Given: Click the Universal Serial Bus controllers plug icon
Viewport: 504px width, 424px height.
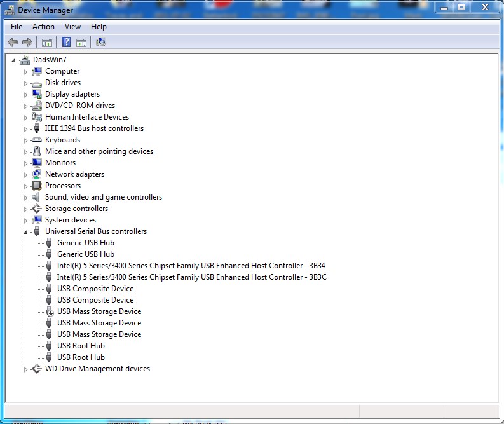Looking at the screenshot, I should point(37,231).
